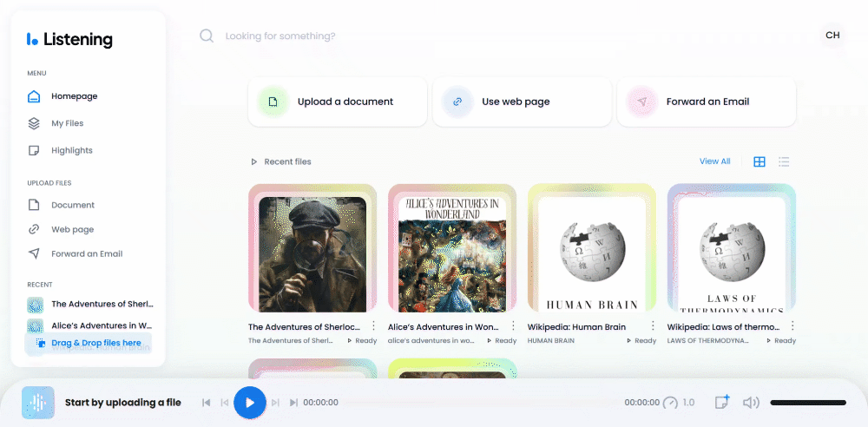Click the Homepage house icon
The height and width of the screenshot is (427, 868).
pyautogui.click(x=34, y=96)
